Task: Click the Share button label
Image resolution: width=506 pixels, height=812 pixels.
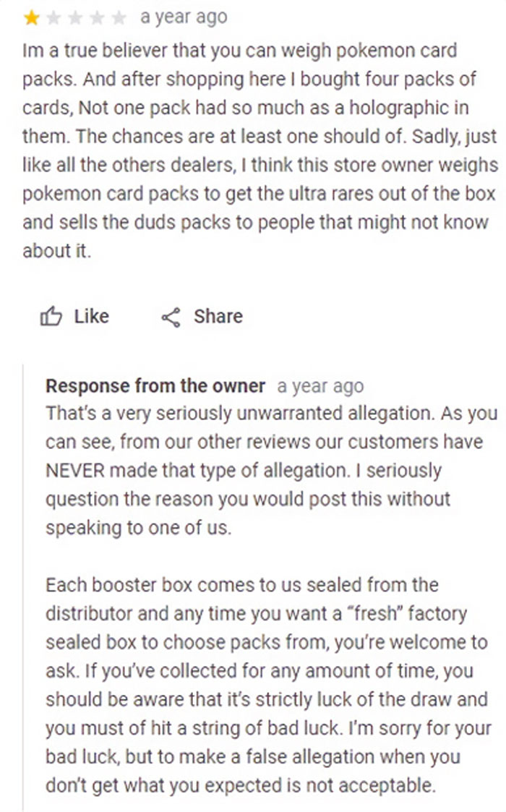Action: pos(220,316)
